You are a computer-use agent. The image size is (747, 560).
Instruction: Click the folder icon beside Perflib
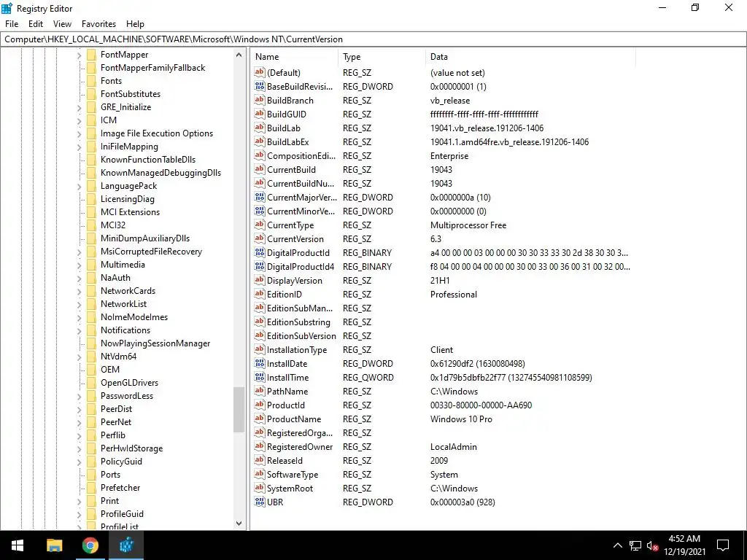point(91,435)
